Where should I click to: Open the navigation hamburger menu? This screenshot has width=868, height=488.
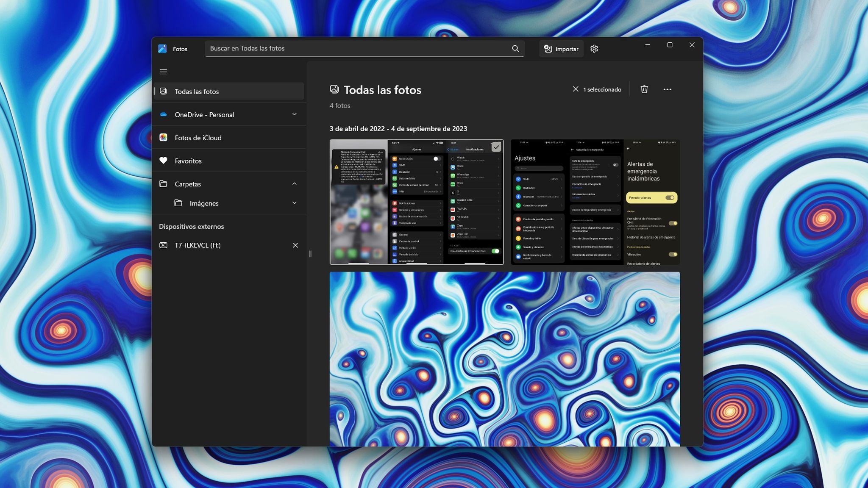pyautogui.click(x=164, y=72)
